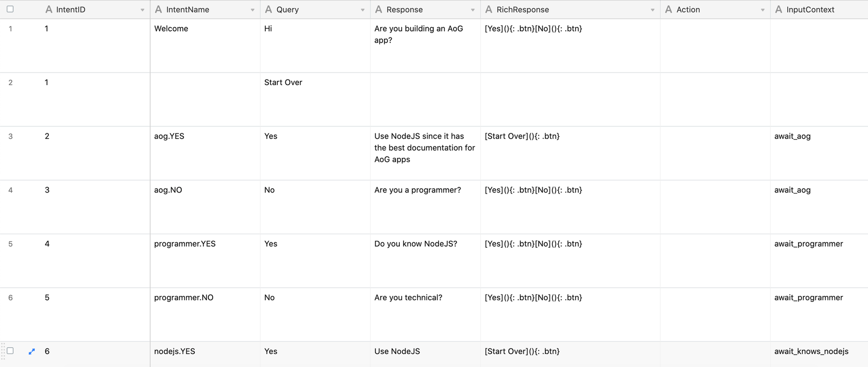
Task: Select the await_knows_nodejs context cell
Action: click(x=814, y=351)
